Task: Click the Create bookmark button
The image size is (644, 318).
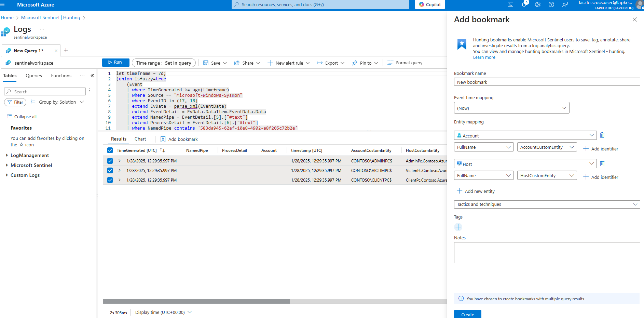Action: coord(467,314)
